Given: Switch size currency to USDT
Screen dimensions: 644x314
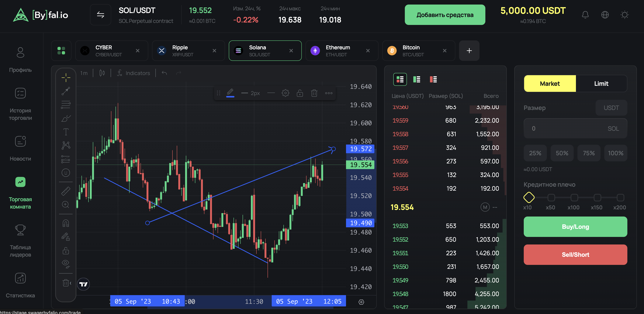Looking at the screenshot, I should (611, 108).
